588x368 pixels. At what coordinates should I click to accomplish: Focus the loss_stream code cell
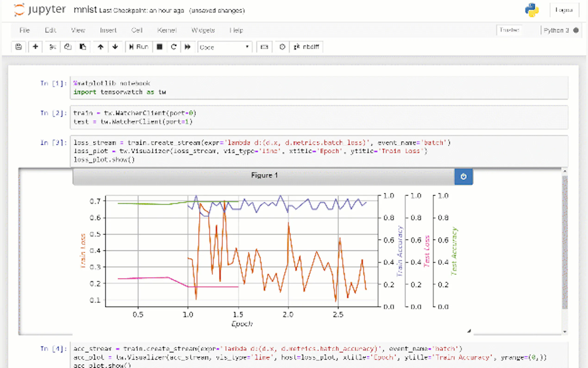319,151
